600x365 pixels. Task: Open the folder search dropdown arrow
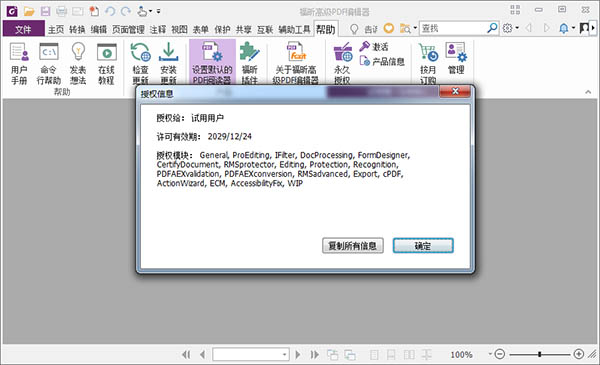(415, 28)
